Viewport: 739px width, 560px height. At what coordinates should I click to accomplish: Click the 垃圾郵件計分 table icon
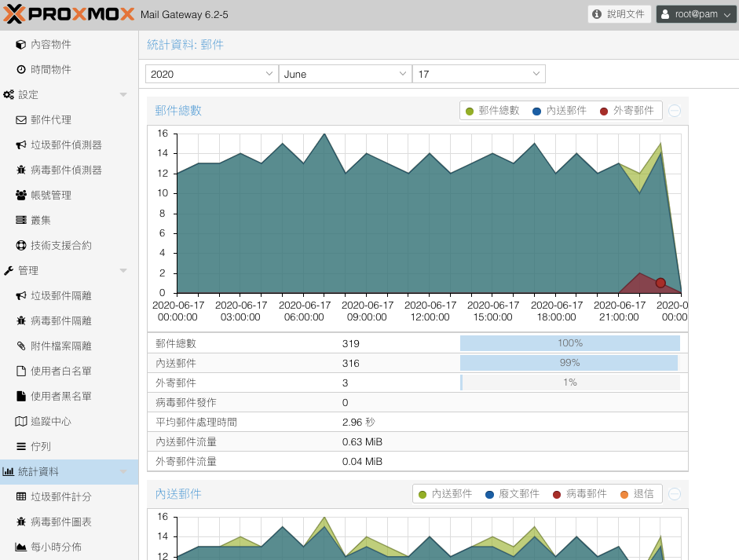coord(20,497)
